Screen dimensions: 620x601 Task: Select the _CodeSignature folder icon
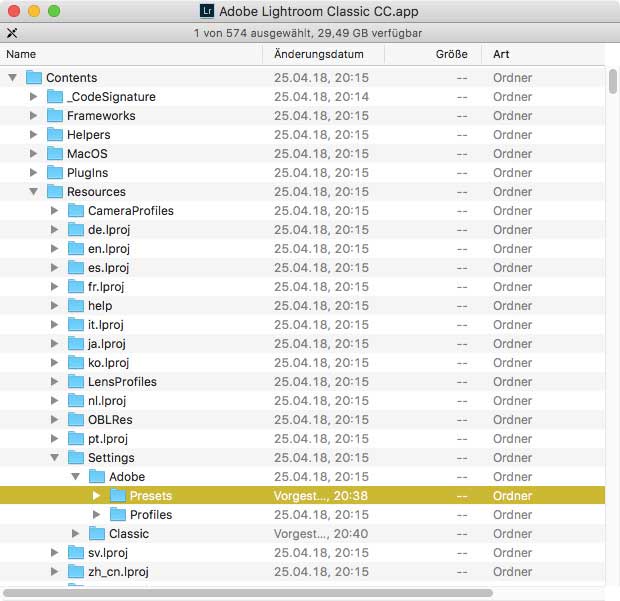point(55,96)
